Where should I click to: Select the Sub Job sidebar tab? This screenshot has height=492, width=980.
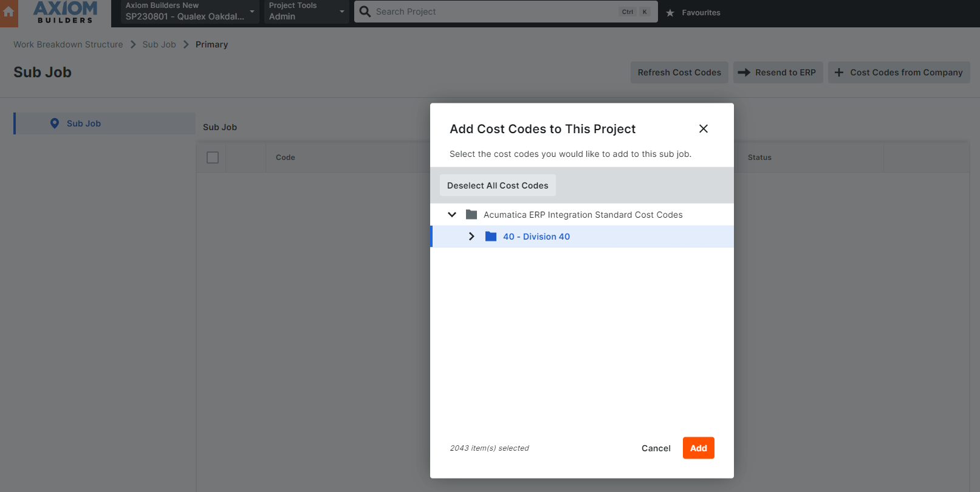point(105,123)
